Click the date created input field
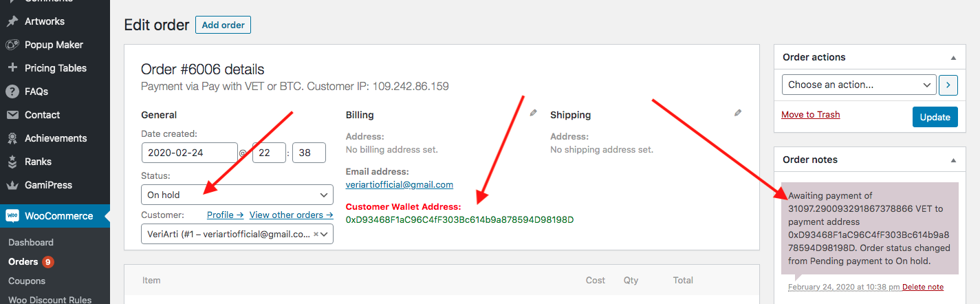This screenshot has height=304, width=980. pos(190,152)
